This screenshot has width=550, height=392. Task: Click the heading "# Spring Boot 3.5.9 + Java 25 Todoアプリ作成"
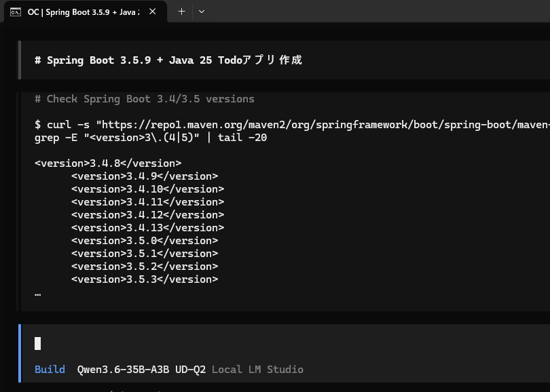click(168, 60)
